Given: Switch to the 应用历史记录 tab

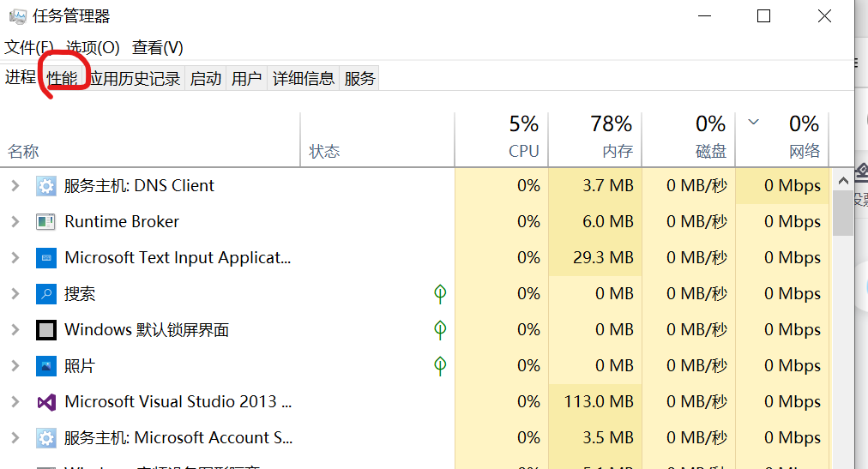Looking at the screenshot, I should pyautogui.click(x=135, y=79).
